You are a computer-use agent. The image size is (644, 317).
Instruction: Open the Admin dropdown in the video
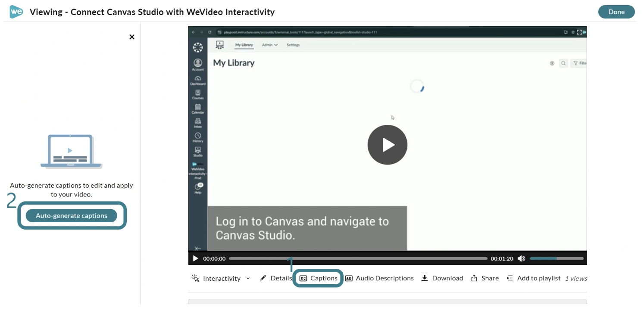[x=270, y=45]
